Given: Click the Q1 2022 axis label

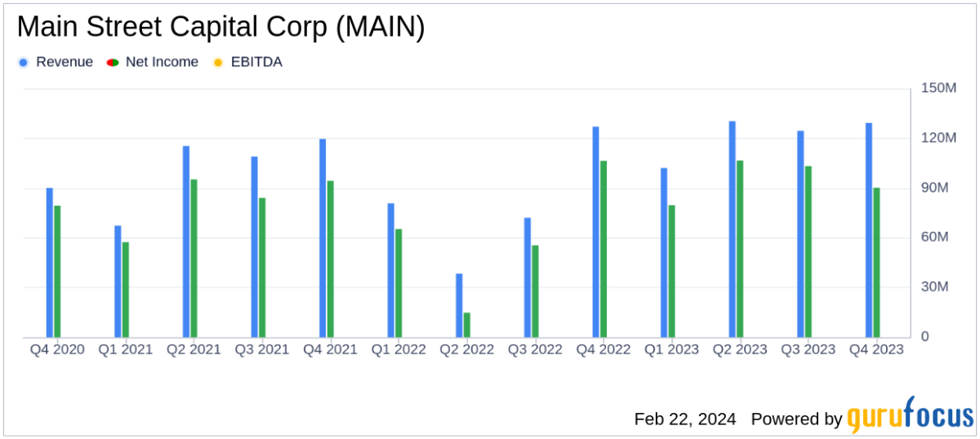Looking at the screenshot, I should [x=399, y=349].
